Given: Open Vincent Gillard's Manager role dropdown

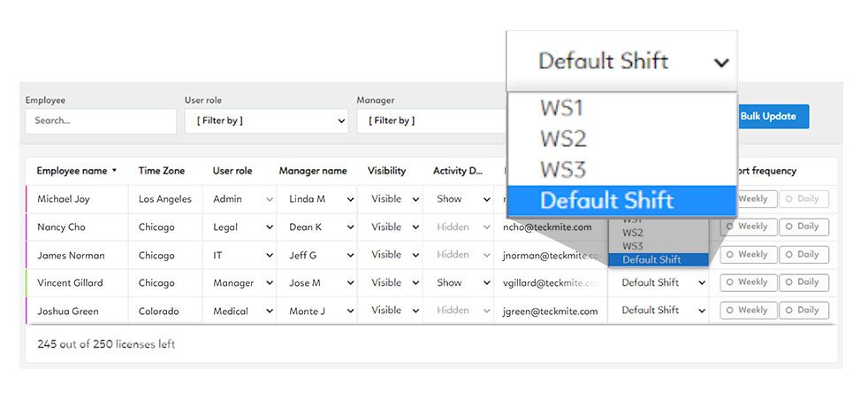Looking at the screenshot, I should [x=244, y=283].
